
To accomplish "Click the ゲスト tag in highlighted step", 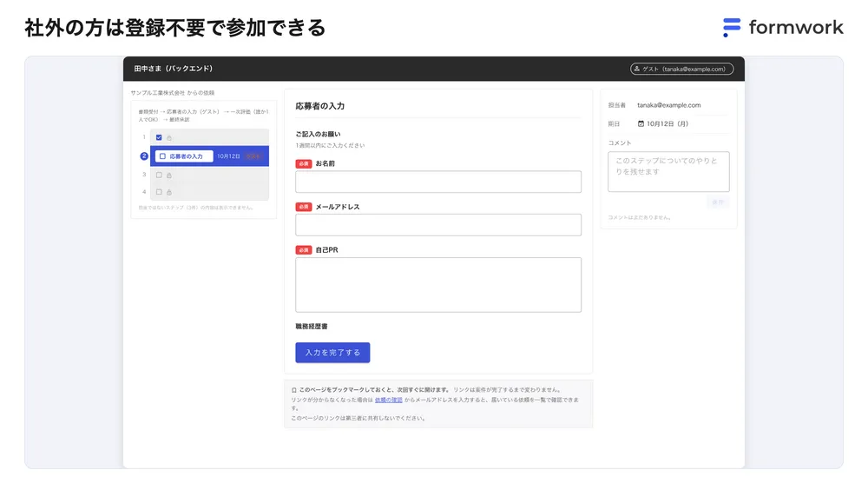I will pyautogui.click(x=253, y=156).
